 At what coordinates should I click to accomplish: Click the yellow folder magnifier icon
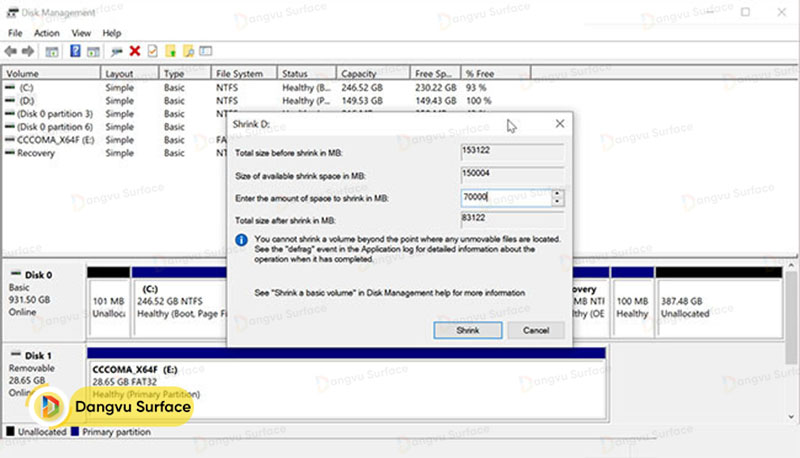tap(188, 51)
